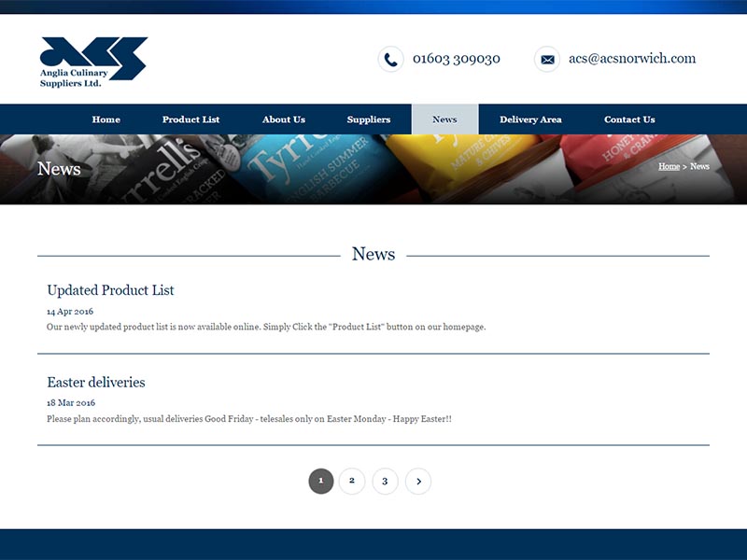
Task: Go to pagination page 3
Action: [x=385, y=482]
